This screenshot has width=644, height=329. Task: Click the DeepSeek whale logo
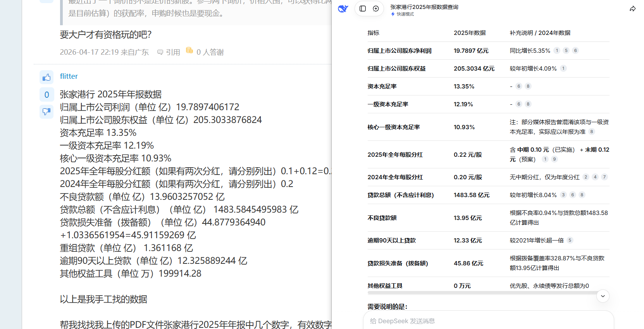coord(343,9)
